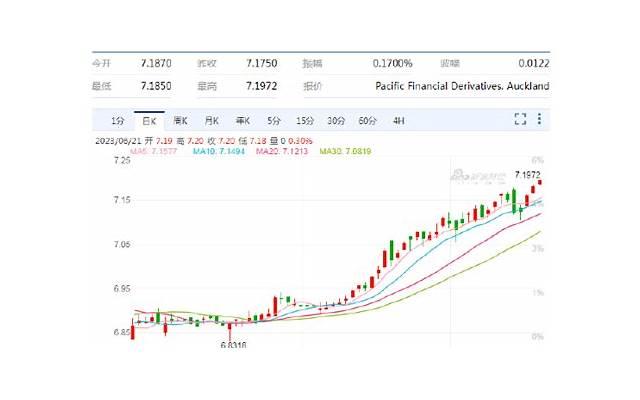Viewport: 640px width, 400px height.
Task: Toggle the MA30 moving average legend
Action: click(x=345, y=150)
